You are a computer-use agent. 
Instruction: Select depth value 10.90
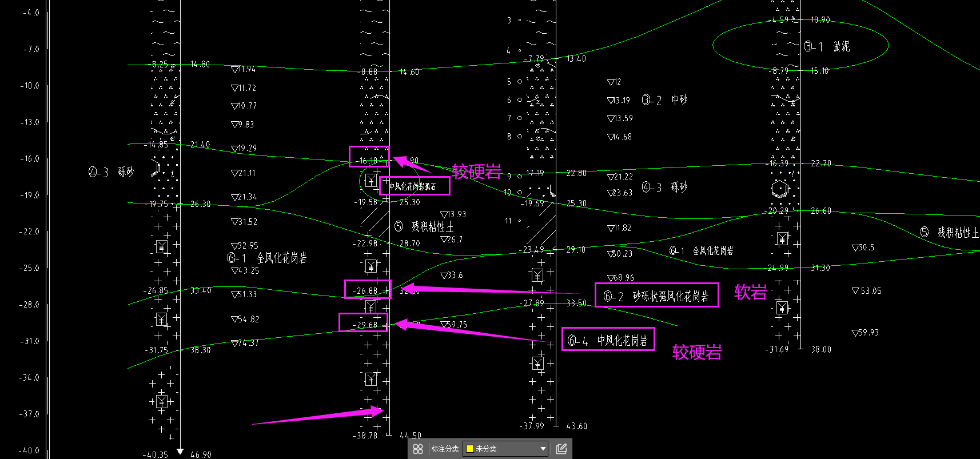click(820, 20)
